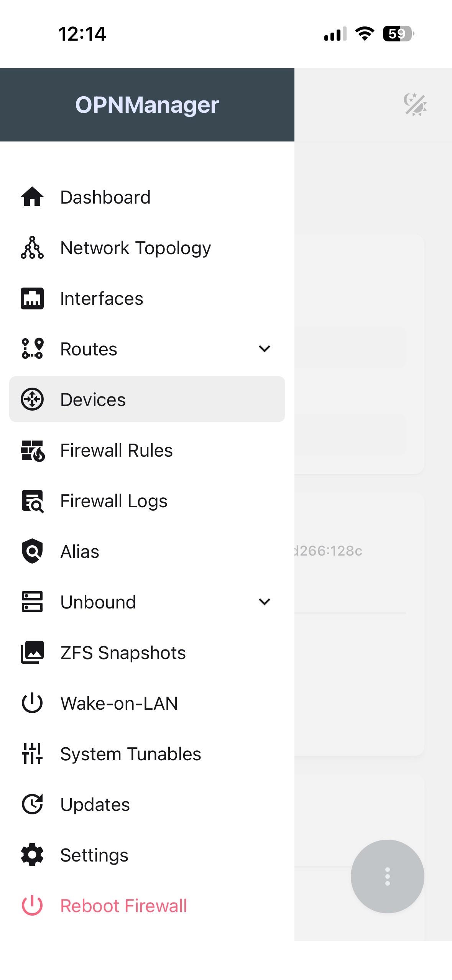Click the Alias shield icon
This screenshot has height=980, width=452.
[32, 551]
